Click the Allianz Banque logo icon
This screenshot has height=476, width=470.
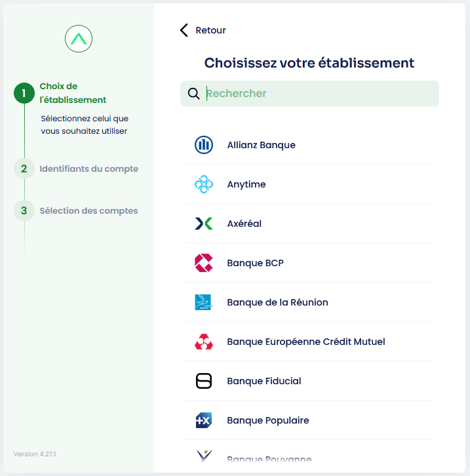[x=204, y=145]
